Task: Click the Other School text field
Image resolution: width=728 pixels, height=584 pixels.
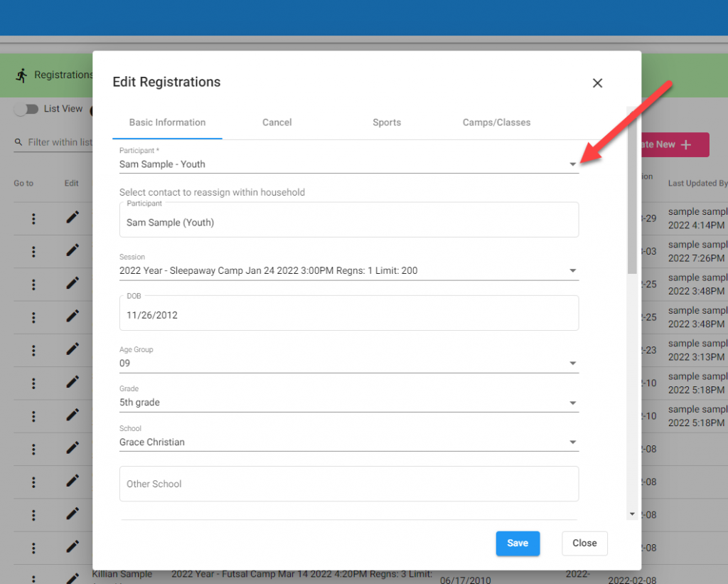Action: 348,484
